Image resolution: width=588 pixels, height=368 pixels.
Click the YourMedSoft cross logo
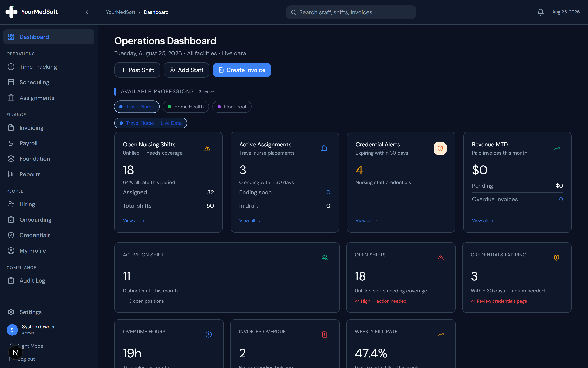(11, 12)
